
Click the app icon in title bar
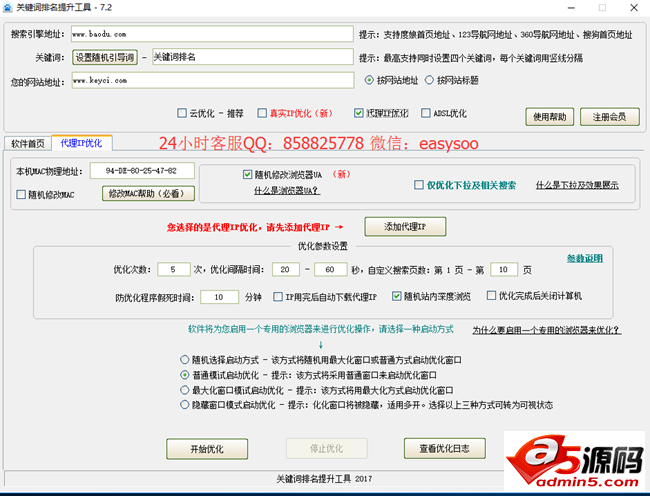point(7,7)
